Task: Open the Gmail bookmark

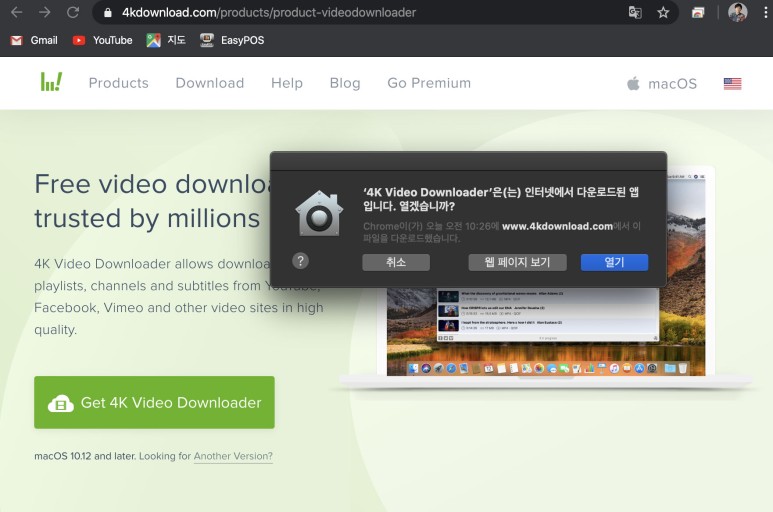Action: [34, 40]
